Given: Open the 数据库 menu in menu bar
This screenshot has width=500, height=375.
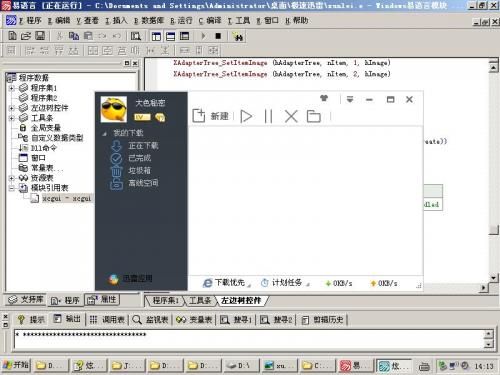Looking at the screenshot, I should [149, 21].
